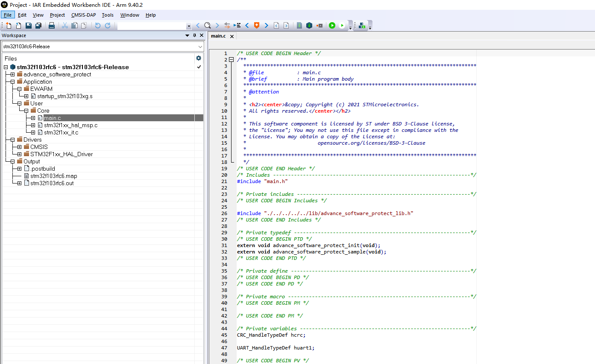This screenshot has height=364, width=595.
Task: Click the project root stm32f103rfc6 node
Action: click(73, 67)
